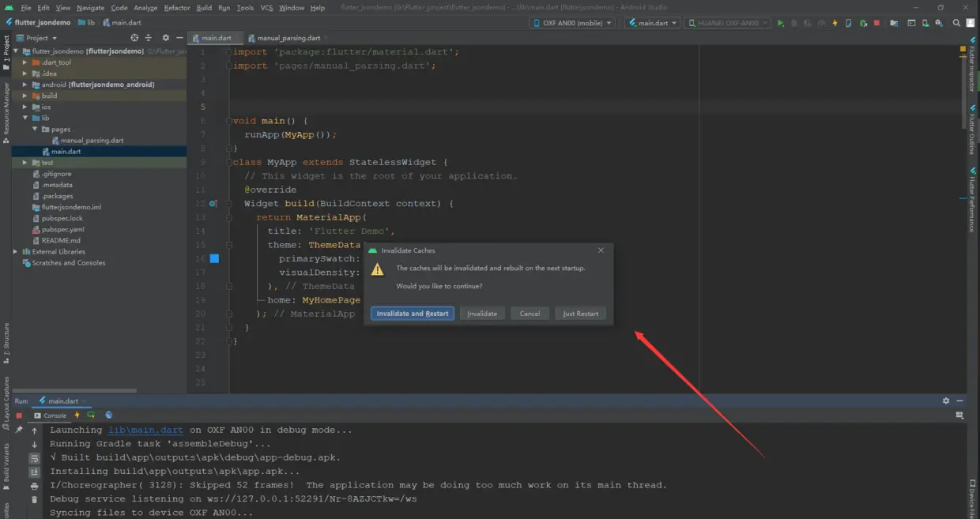Click the Up stack trace arrow in console

[34, 431]
